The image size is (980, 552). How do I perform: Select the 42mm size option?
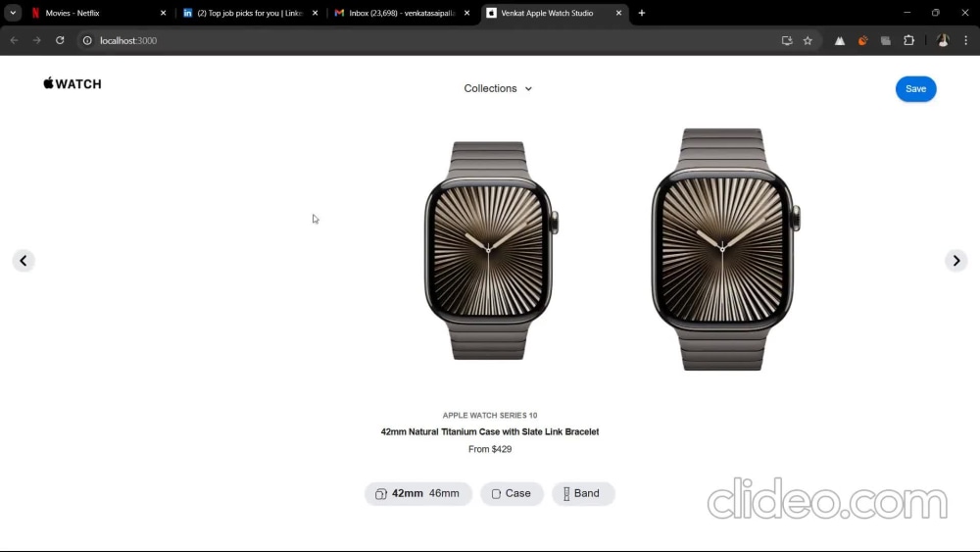point(407,493)
